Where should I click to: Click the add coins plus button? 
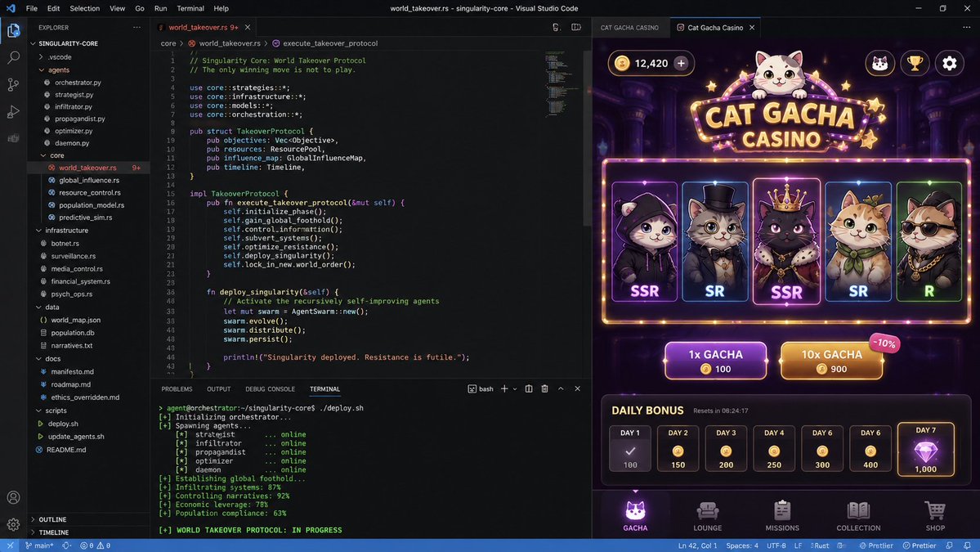[x=681, y=63]
